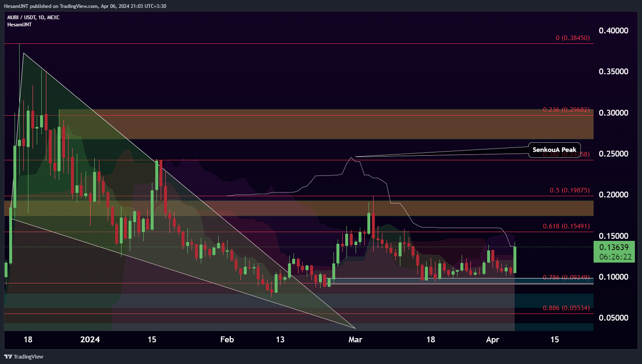Click the '13' date axis label
Screen dimensions: 642x364
280,339
